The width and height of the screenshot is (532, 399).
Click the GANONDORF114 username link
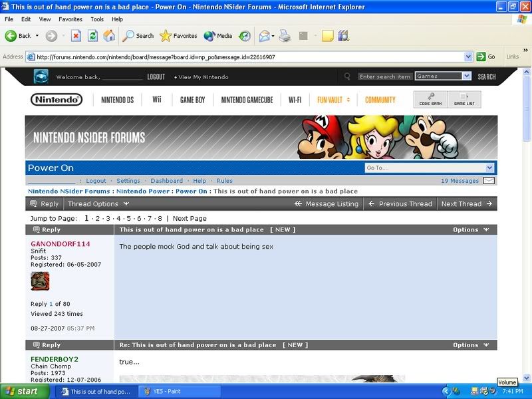pyautogui.click(x=61, y=243)
